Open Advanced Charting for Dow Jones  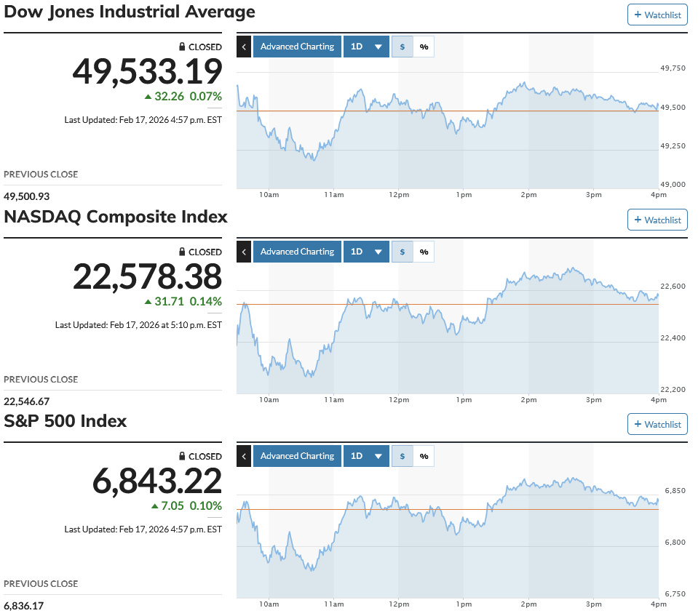(298, 47)
